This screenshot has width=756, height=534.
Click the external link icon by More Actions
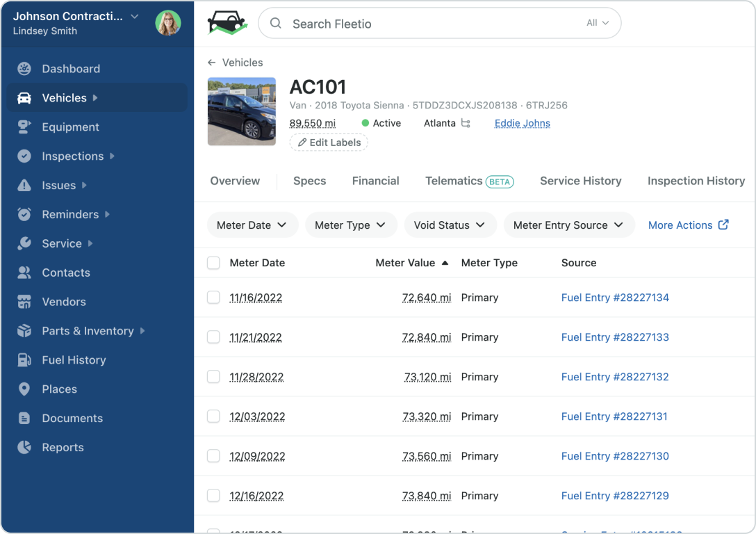click(x=723, y=225)
